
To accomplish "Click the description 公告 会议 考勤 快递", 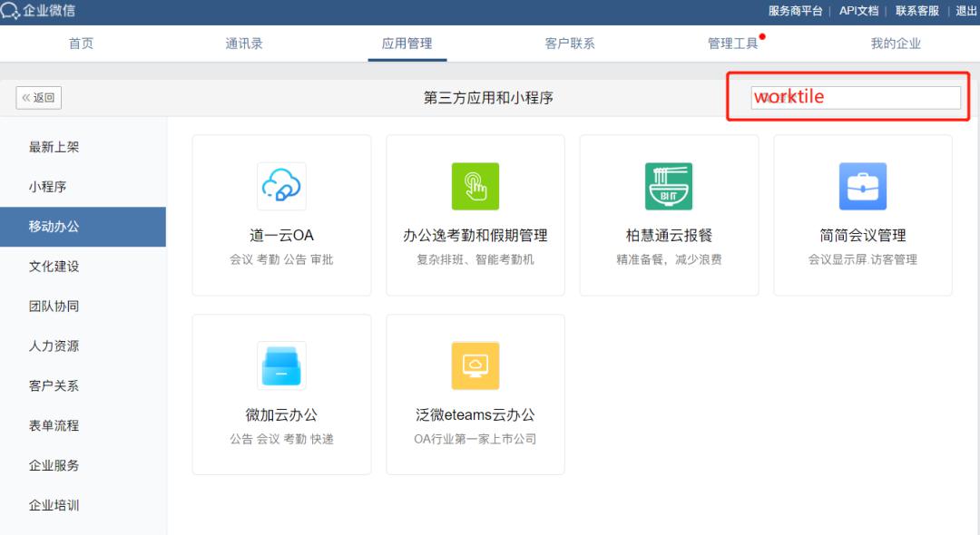I will pyautogui.click(x=281, y=439).
